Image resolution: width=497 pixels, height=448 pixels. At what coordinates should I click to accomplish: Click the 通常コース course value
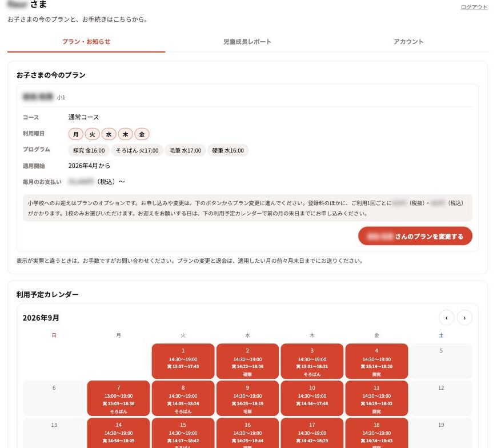click(x=83, y=117)
